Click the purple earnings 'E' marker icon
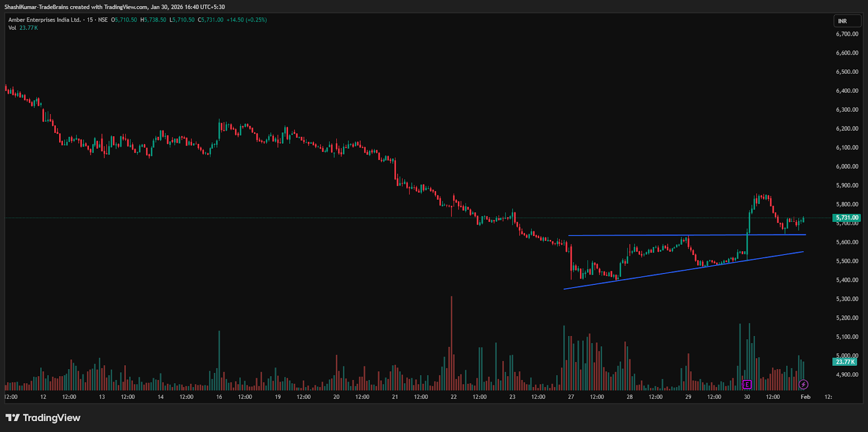Image resolution: width=868 pixels, height=432 pixels. (x=746, y=384)
